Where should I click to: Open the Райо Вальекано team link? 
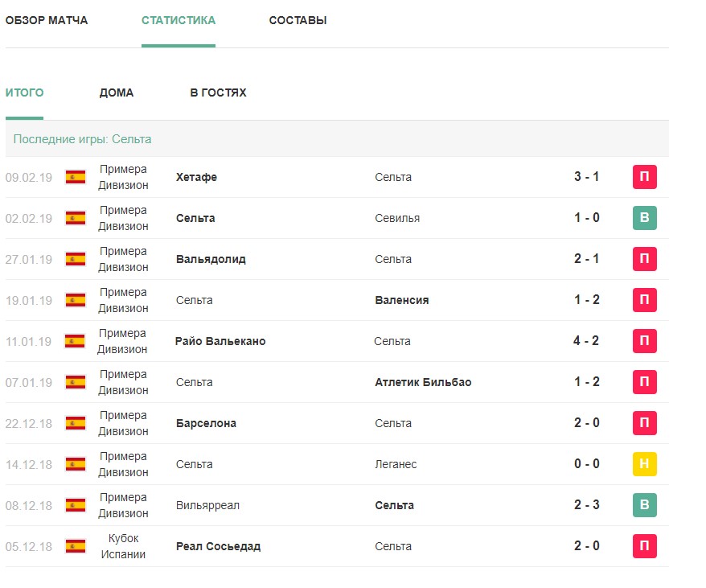[220, 341]
